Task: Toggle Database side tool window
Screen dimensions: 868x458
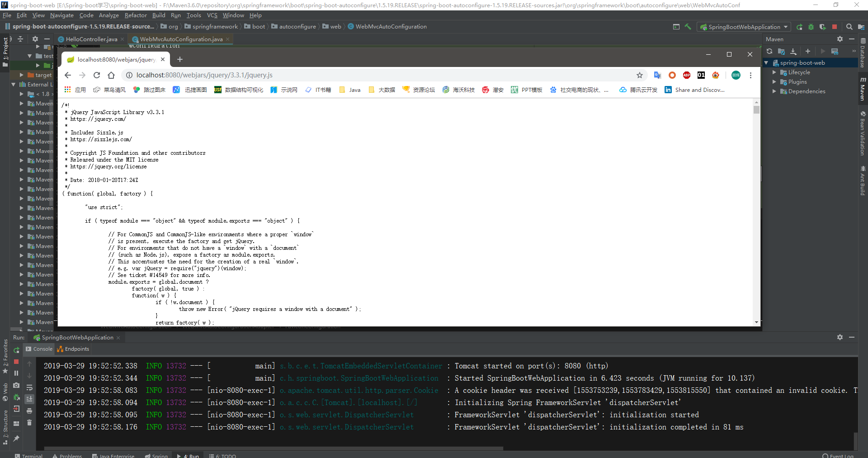Action: [863, 52]
